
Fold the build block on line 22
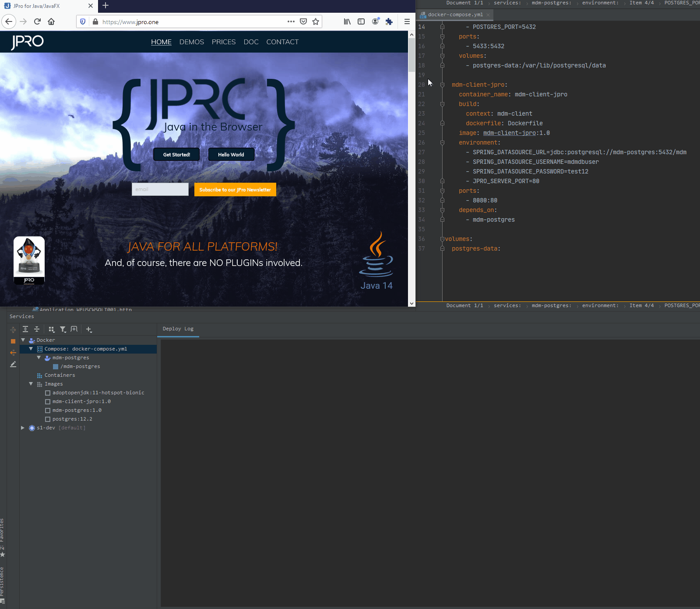[442, 104]
